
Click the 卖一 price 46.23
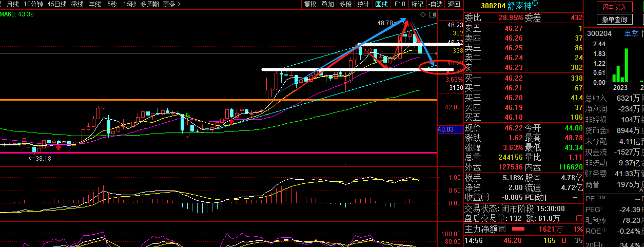click(514, 67)
